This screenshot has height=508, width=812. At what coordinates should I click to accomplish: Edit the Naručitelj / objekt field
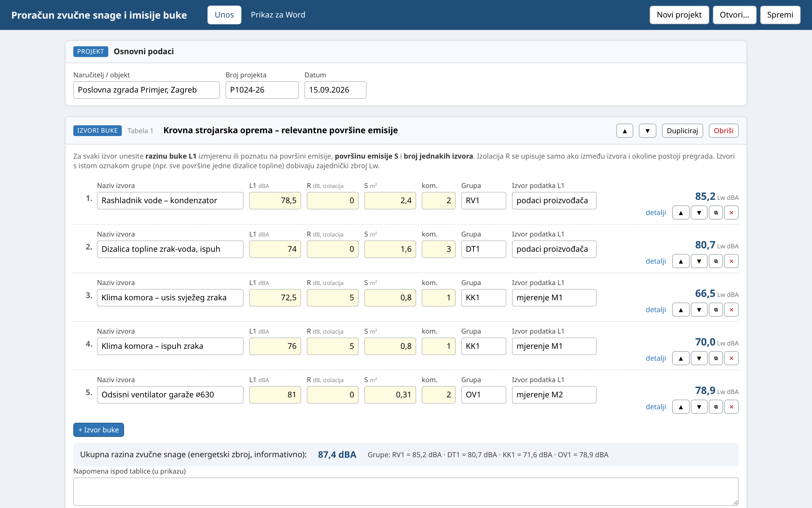pos(146,90)
